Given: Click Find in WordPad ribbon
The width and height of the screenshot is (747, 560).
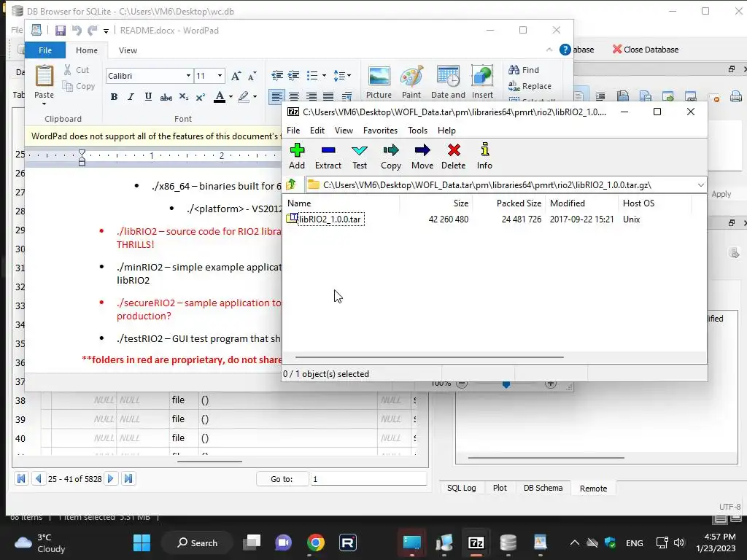Looking at the screenshot, I should (524, 70).
